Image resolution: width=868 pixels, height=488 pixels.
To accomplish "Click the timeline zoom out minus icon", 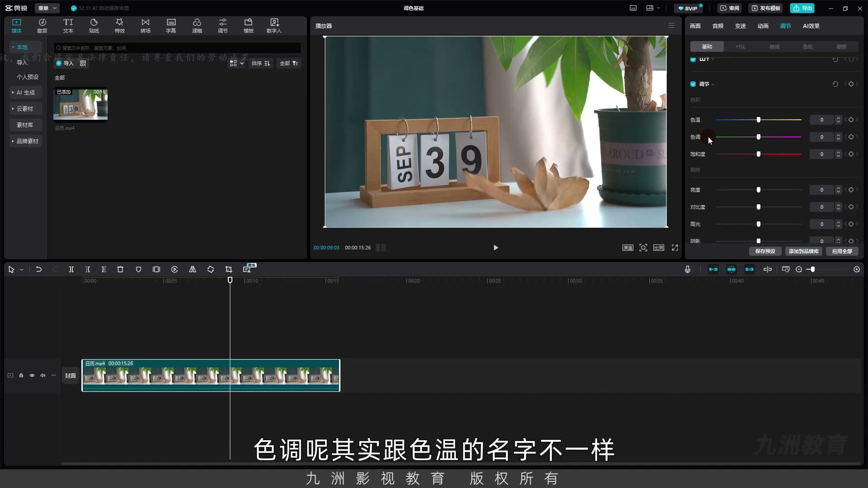I will (799, 269).
